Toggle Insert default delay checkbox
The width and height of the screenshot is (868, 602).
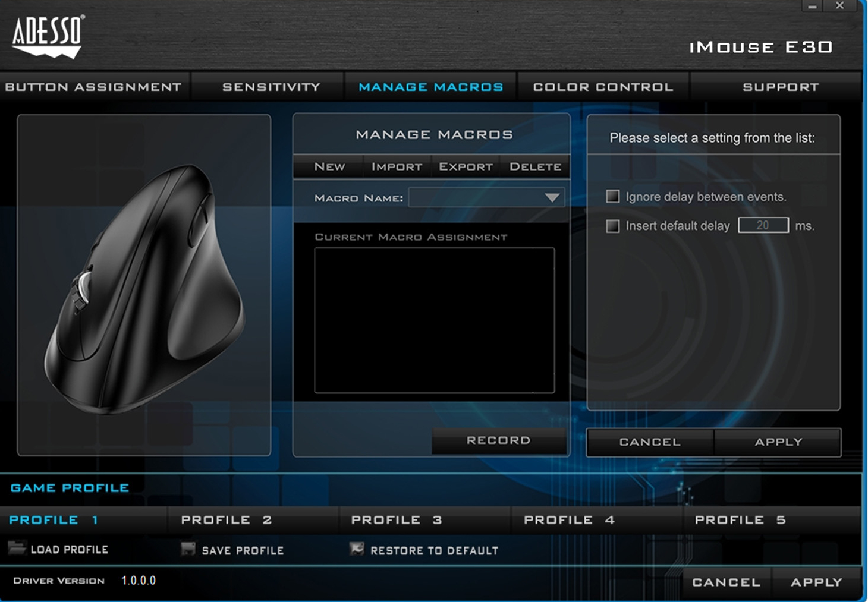(x=612, y=226)
